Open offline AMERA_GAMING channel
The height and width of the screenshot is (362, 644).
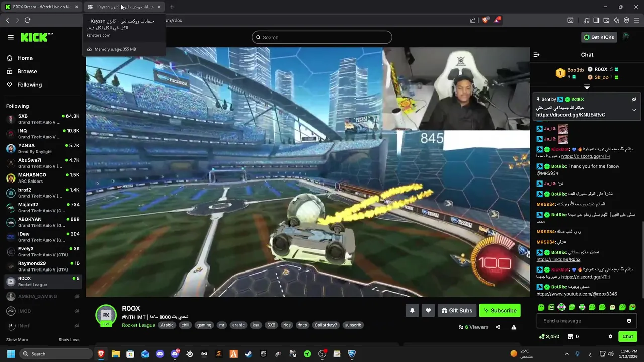pyautogui.click(x=43, y=297)
